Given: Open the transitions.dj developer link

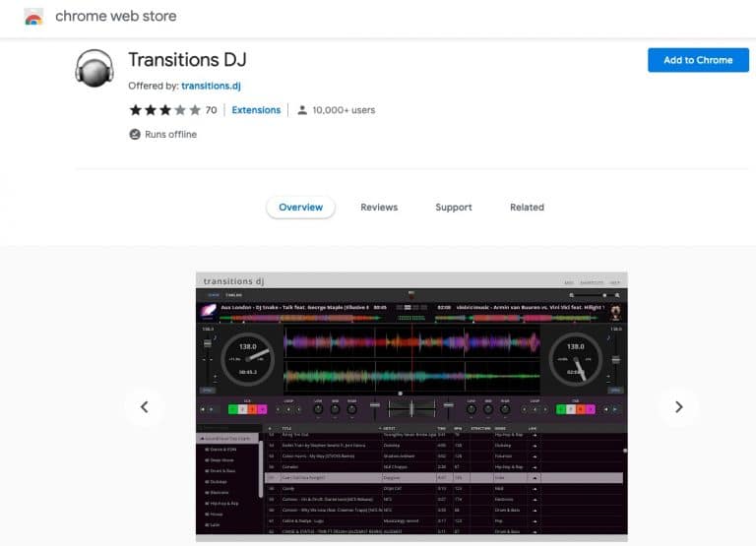Looking at the screenshot, I should [212, 86].
